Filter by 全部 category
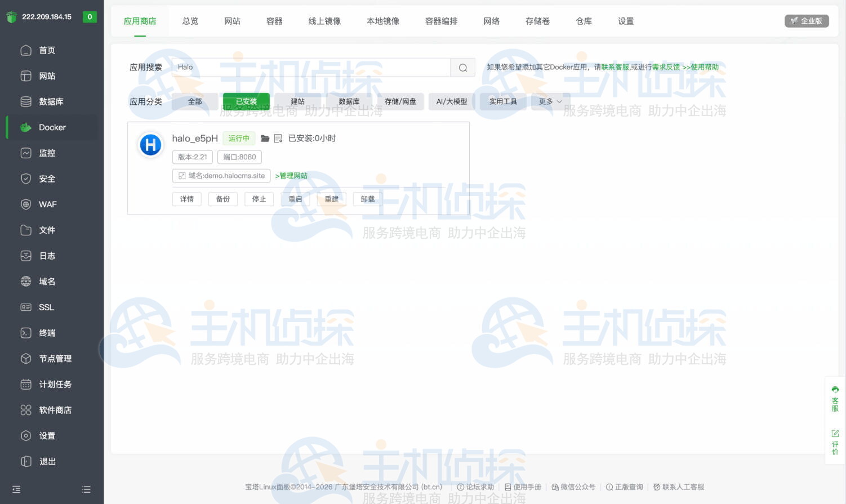The width and height of the screenshot is (846, 504). (195, 102)
